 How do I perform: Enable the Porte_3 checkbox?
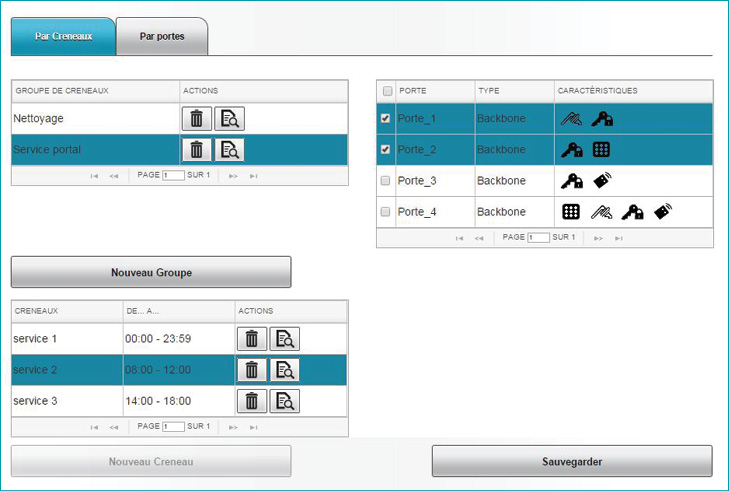386,181
